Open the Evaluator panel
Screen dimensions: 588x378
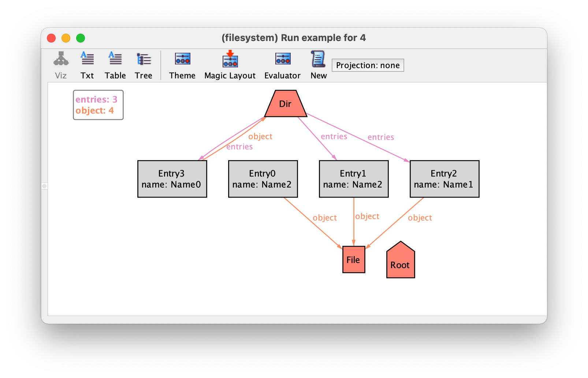coord(283,66)
